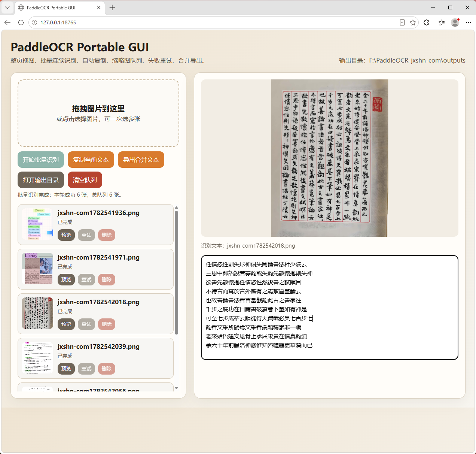This screenshot has height=454, width=476.
Task: Click 打开输出目录 button
Action: [41, 180]
